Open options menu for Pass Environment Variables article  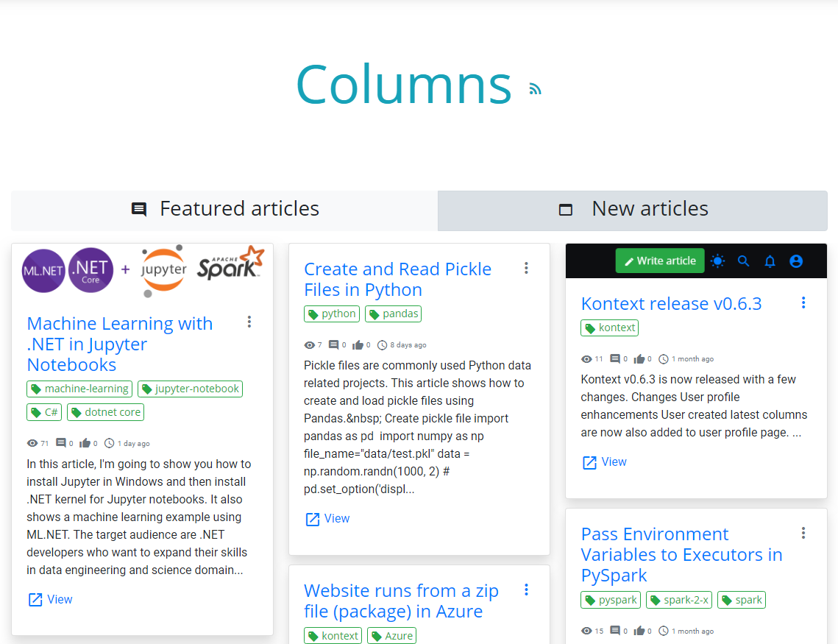(x=803, y=533)
